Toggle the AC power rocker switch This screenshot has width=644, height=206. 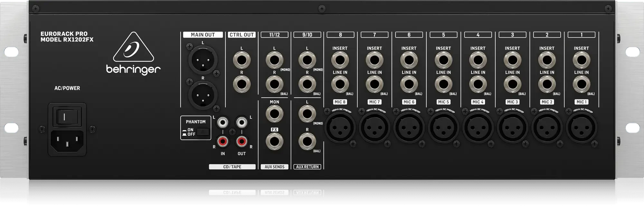point(67,116)
